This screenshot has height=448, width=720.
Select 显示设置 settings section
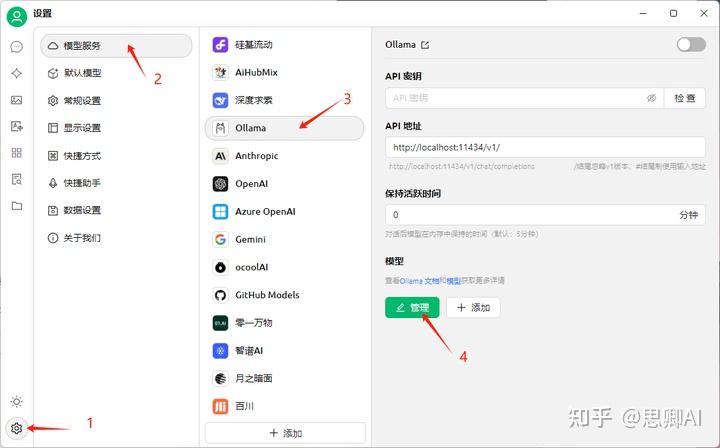[x=116, y=128]
